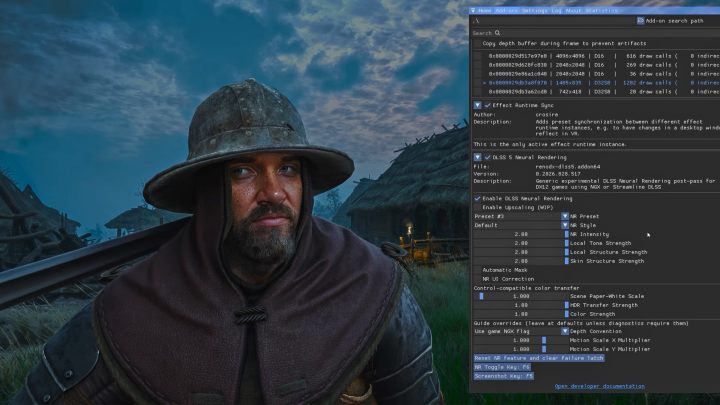Screen dimensions: 720x405
Task: Tick checkbox for 269 draw calls row
Action: tap(478, 65)
